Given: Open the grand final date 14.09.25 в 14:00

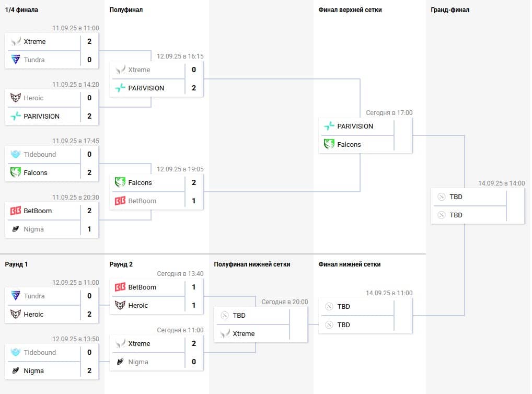Looking at the screenshot, I should [501, 183].
